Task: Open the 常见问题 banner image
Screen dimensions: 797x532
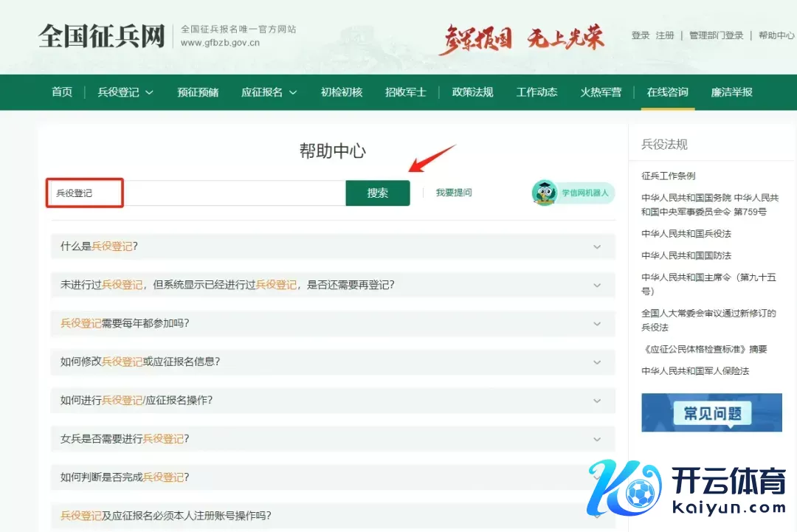Action: point(711,412)
